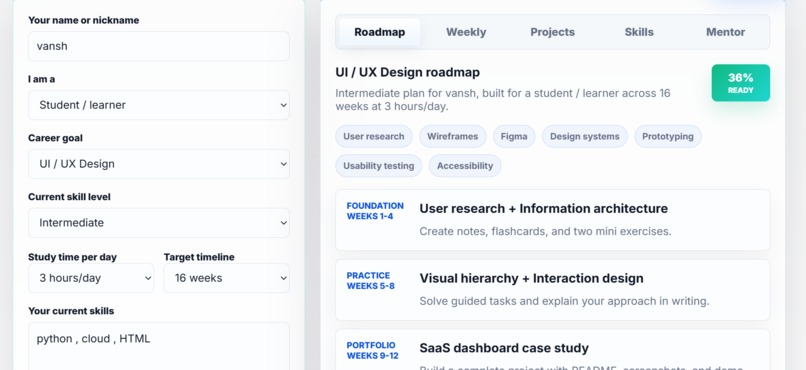Select the Accessibility chip

pyautogui.click(x=465, y=165)
